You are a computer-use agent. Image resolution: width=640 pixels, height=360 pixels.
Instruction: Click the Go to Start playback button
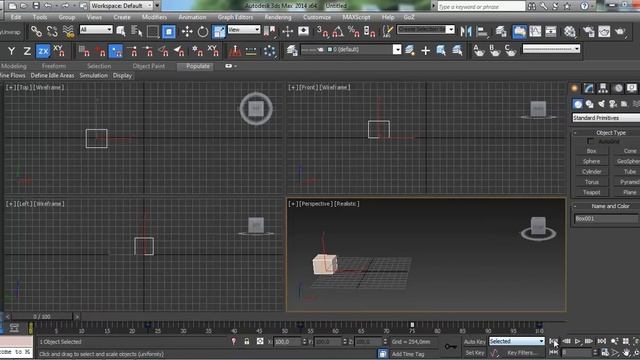(x=554, y=341)
